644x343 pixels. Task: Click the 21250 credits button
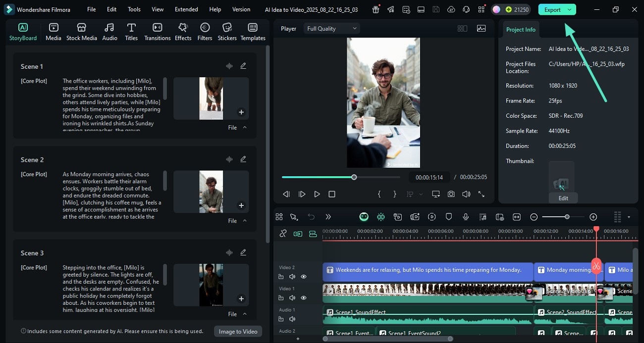click(510, 9)
